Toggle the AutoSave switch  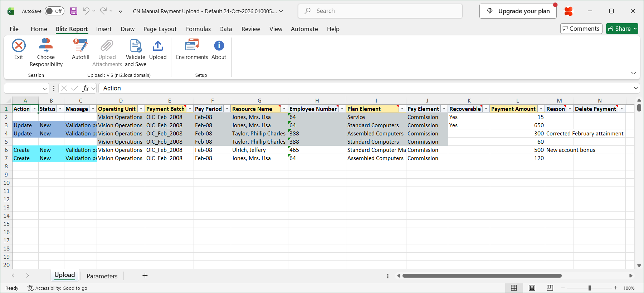[54, 11]
